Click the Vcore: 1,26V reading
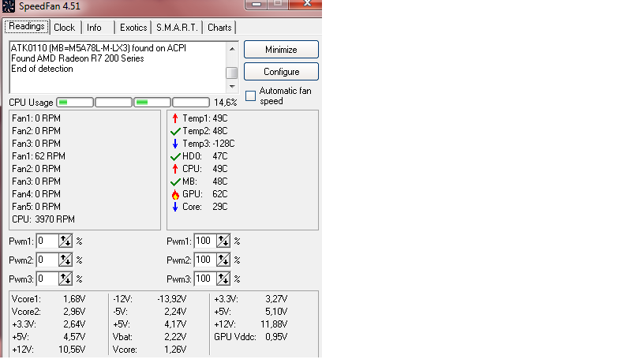This screenshot has width=644, height=363. tap(149, 350)
